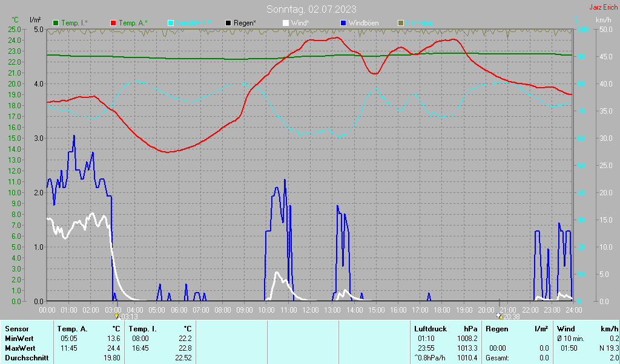
Task: Click the pressure trend '^0.8hPa/h'
Action: click(x=429, y=358)
